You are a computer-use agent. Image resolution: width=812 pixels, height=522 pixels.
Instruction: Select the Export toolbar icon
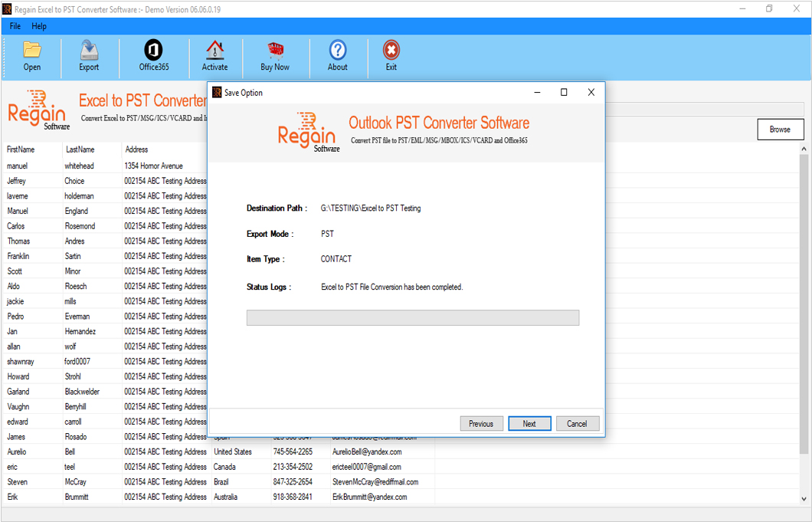point(89,55)
